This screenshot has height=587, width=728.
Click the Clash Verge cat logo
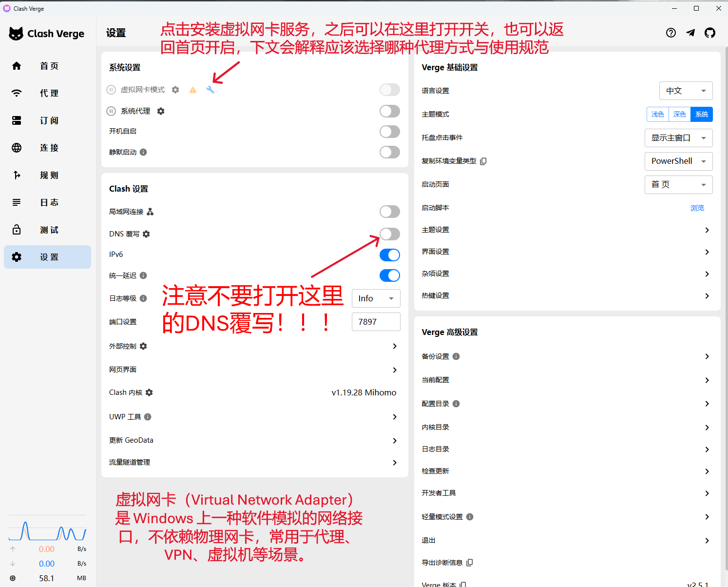pyautogui.click(x=16, y=34)
